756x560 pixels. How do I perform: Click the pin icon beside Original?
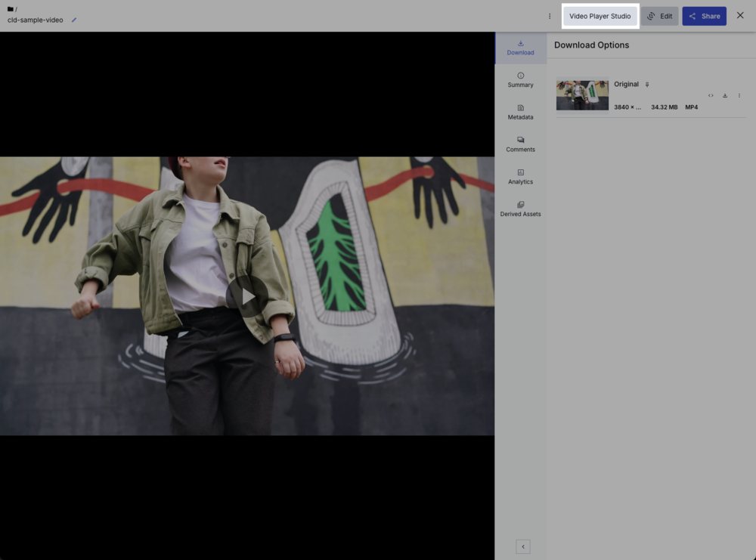pyautogui.click(x=647, y=84)
